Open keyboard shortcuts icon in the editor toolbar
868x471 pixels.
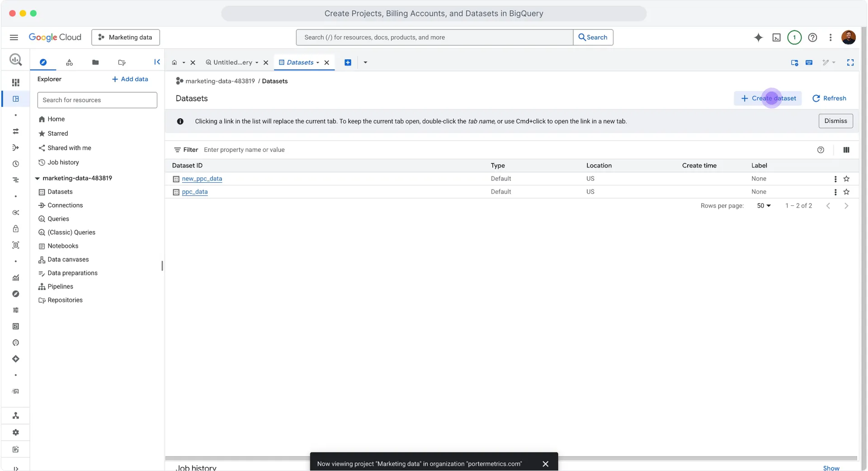tap(809, 62)
